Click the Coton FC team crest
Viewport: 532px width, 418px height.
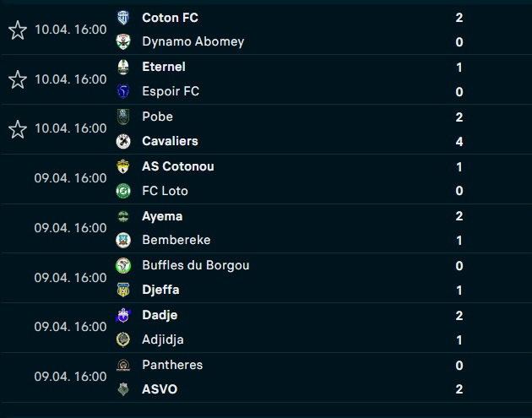tap(124, 17)
